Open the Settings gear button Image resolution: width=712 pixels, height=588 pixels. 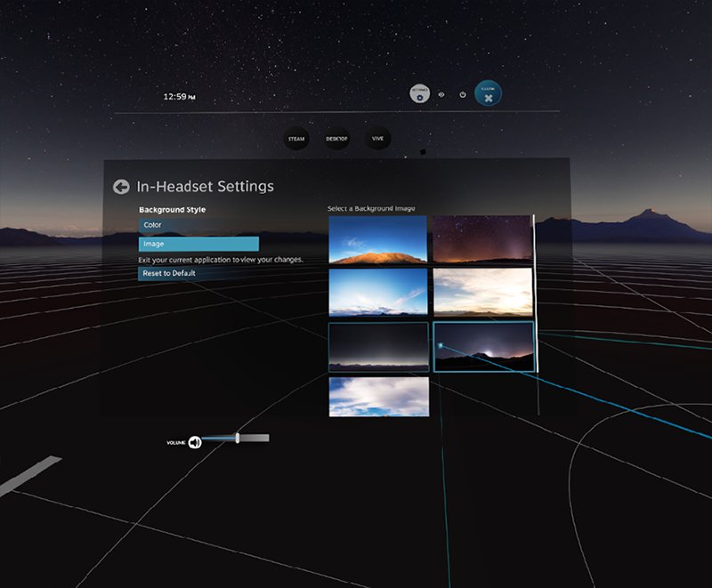tap(419, 94)
